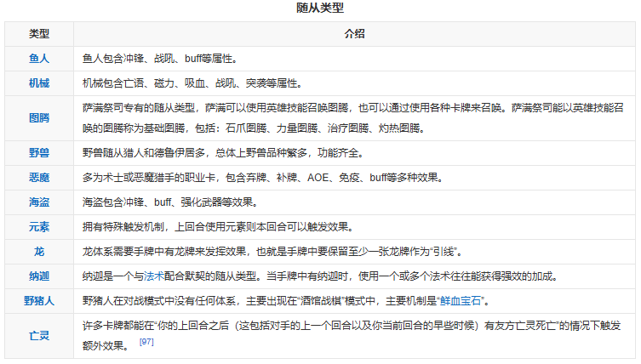This screenshot has width=641, height=364.
Task: Click the description starting 拥有特殊触发机制
Action: coord(218,227)
